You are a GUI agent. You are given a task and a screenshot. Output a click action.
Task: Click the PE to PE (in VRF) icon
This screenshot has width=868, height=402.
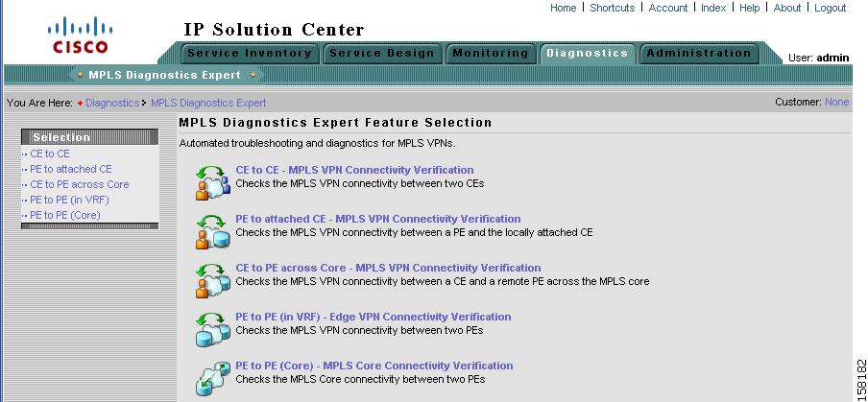click(212, 329)
